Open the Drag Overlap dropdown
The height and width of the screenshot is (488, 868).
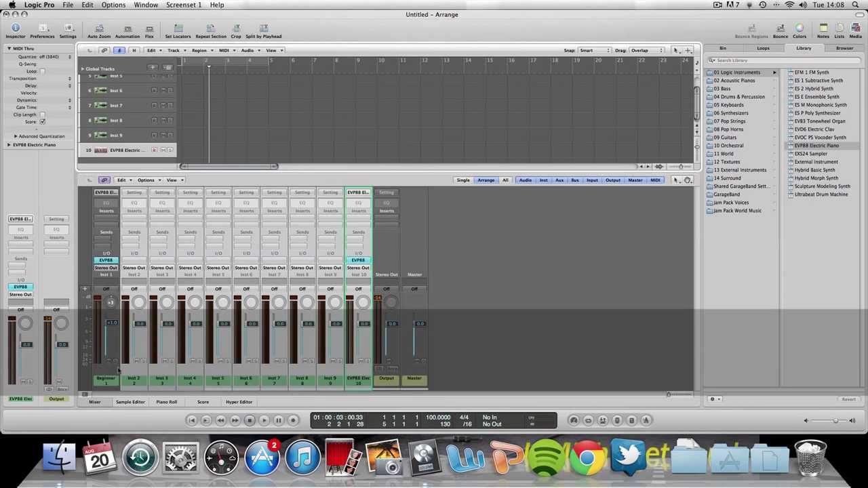647,50
